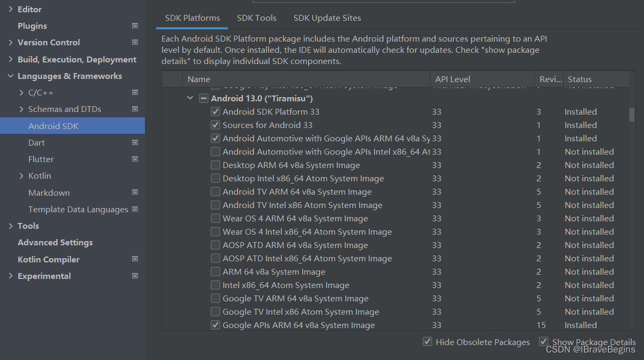Collapse Languages & Frameworks section
Image resolution: width=644 pixels, height=360 pixels.
click(11, 76)
